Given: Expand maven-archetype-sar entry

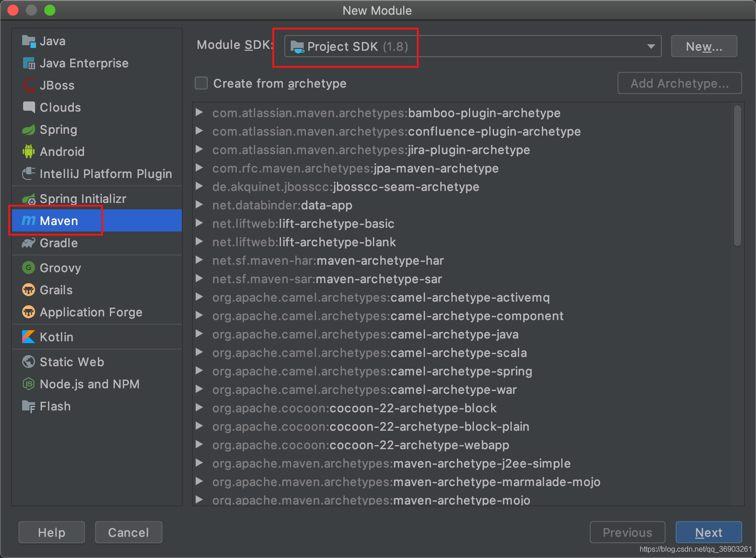Looking at the screenshot, I should point(199,279).
